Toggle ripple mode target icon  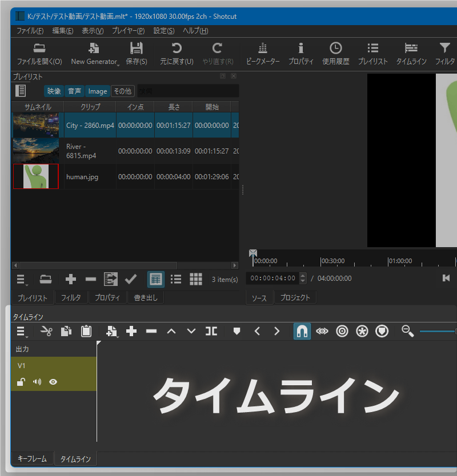pyautogui.click(x=342, y=331)
